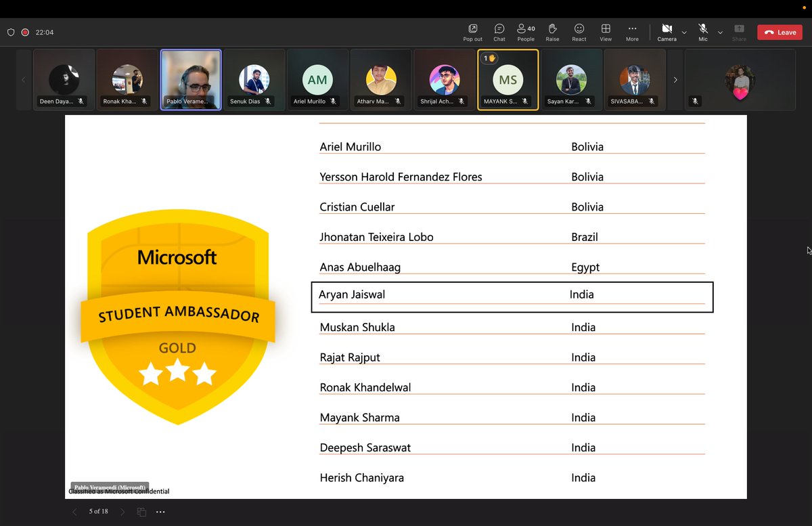Click the Anas Abuelhaag name

[x=360, y=267]
